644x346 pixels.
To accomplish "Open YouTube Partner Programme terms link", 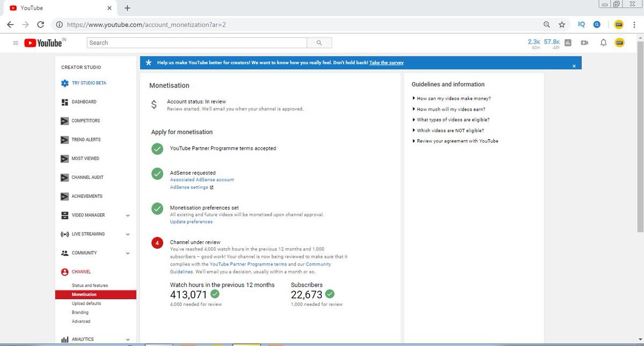I will point(248,264).
